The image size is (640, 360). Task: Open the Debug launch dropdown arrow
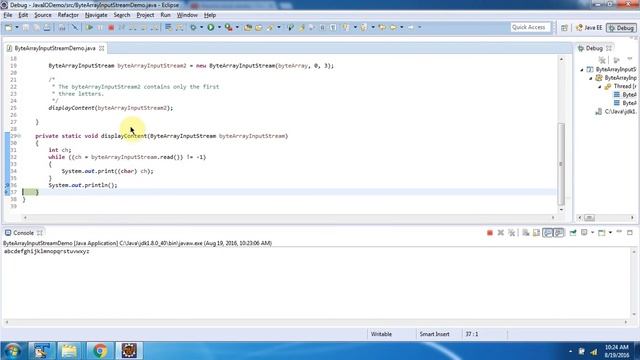tap(202, 27)
